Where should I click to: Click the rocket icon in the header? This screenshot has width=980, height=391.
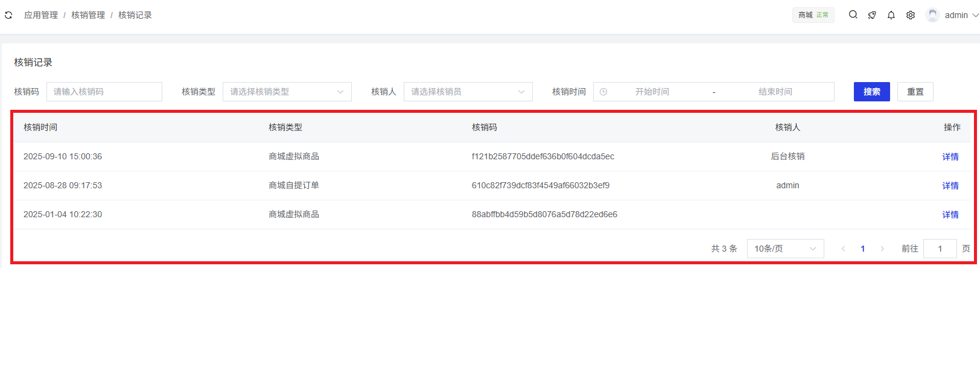(x=872, y=15)
